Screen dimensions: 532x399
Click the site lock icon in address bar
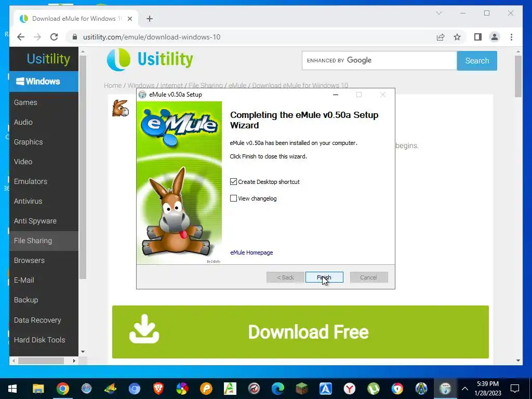click(x=75, y=37)
